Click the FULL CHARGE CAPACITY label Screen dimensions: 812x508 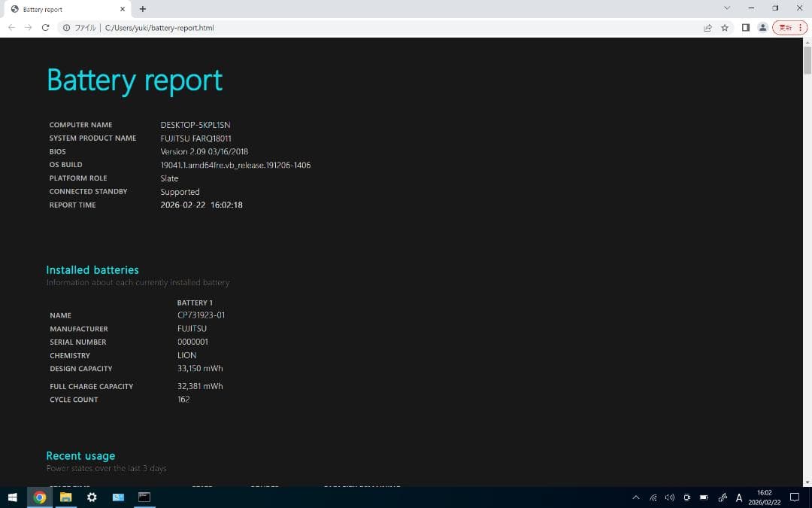click(x=91, y=386)
